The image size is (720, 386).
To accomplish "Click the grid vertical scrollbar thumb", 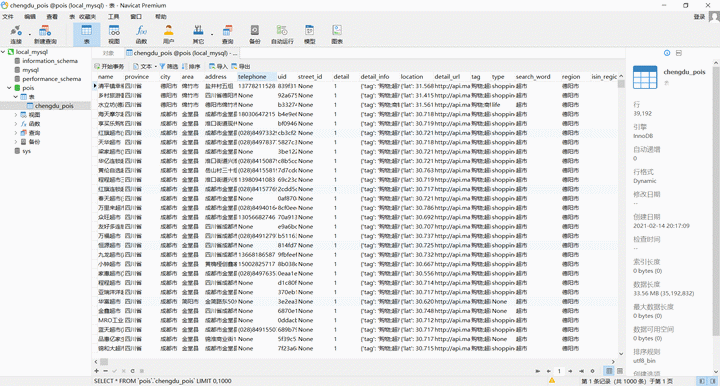I will coord(621,84).
